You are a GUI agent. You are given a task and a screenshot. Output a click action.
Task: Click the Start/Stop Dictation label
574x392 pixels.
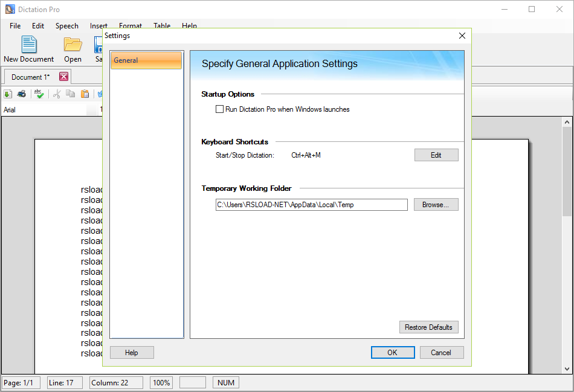245,155
